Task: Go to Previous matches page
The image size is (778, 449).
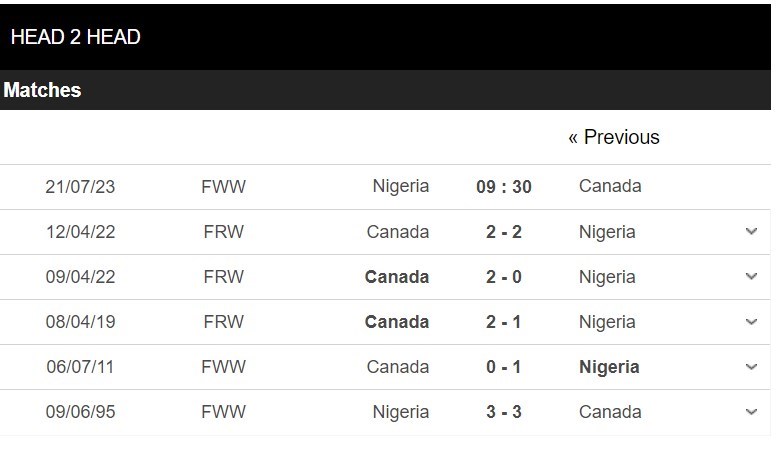Action: [x=614, y=137]
